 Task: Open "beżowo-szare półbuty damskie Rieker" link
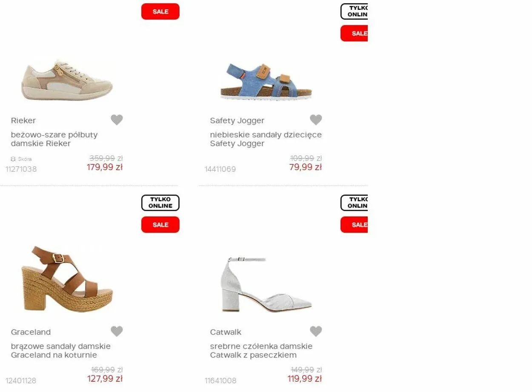(x=54, y=139)
